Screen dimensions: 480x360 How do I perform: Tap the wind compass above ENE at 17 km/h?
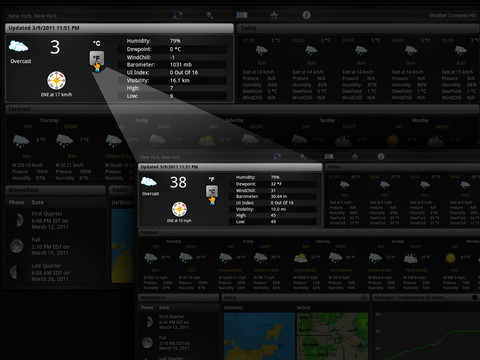pos(56,80)
